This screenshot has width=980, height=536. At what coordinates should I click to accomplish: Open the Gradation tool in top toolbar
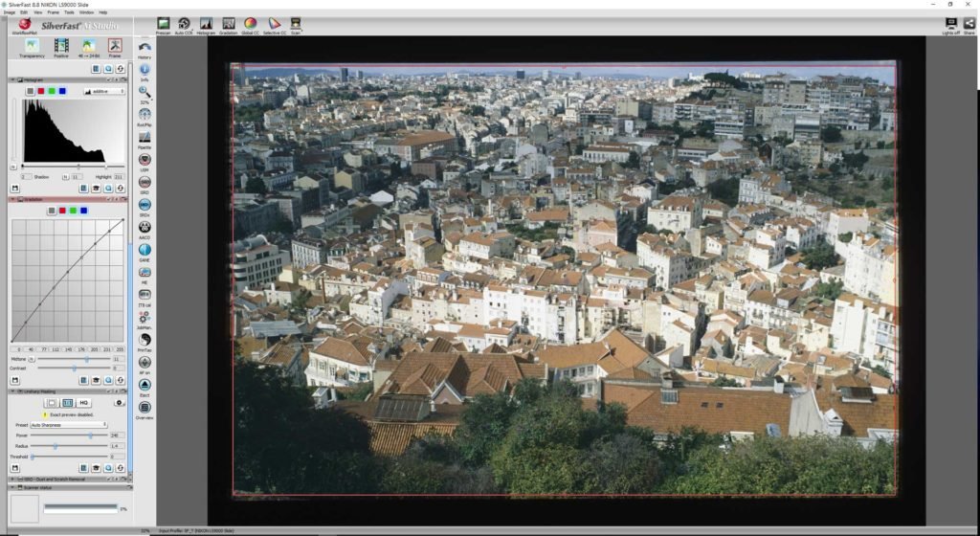click(x=228, y=24)
